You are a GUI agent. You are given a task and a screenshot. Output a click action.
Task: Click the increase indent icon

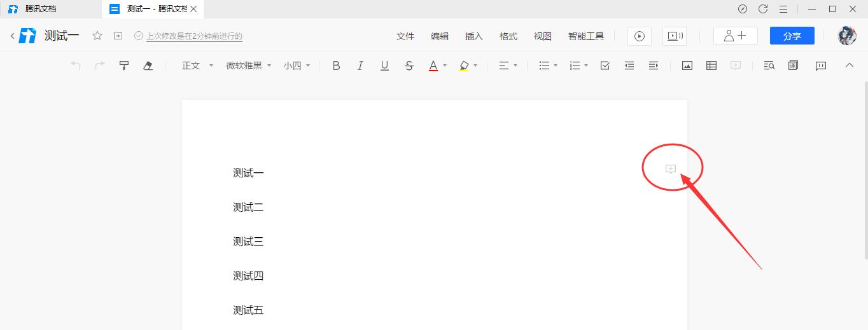click(654, 65)
